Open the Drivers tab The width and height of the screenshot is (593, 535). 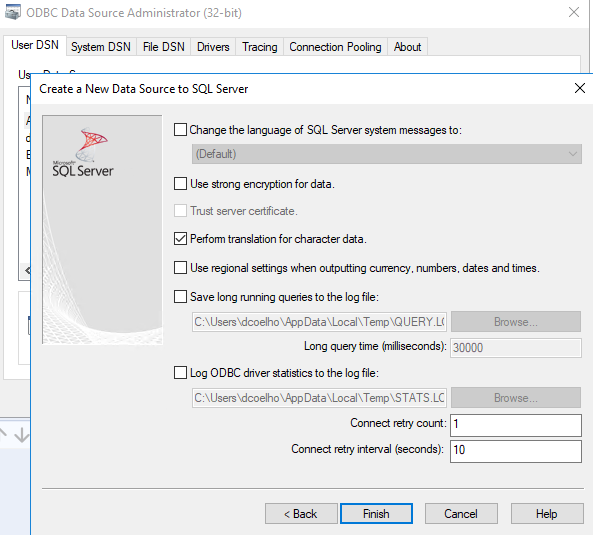tap(213, 47)
